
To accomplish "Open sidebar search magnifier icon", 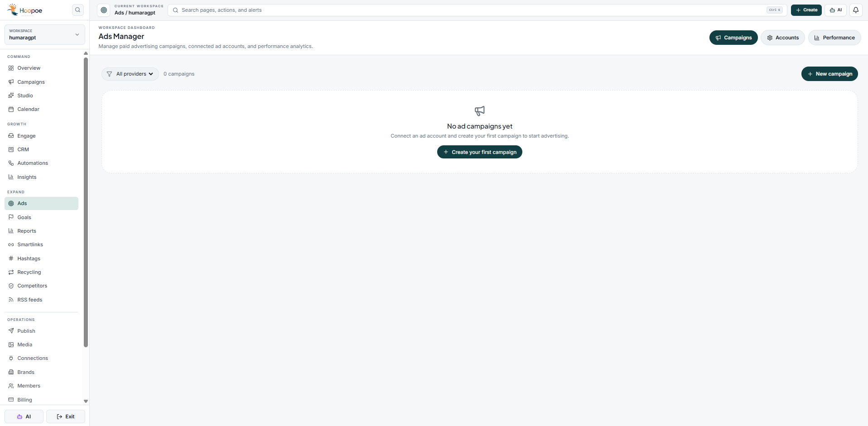I will 78,10.
